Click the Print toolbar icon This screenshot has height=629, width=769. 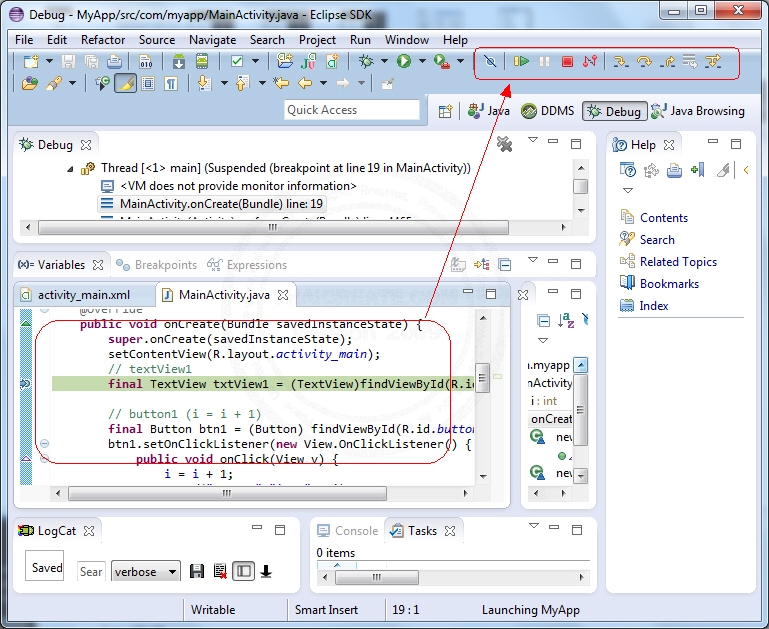(114, 61)
